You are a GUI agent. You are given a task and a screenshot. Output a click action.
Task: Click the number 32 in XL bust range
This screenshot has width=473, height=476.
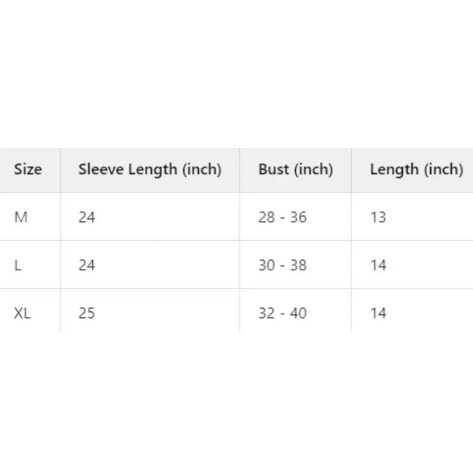pyautogui.click(x=267, y=313)
